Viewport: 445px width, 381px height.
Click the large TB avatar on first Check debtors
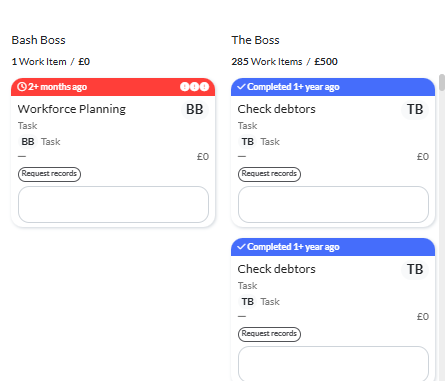pyautogui.click(x=415, y=110)
